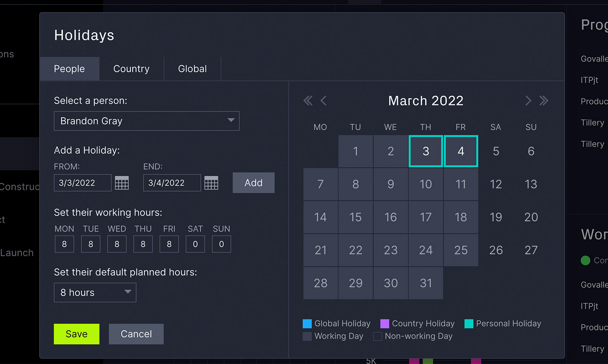This screenshot has width=608, height=364.
Task: Open the Select a person dropdown
Action: 146,121
